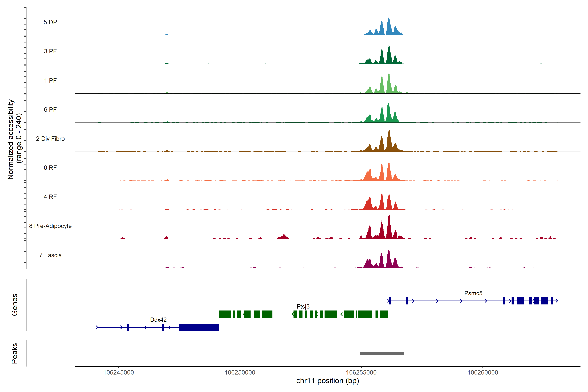Click the 7 Fascia track label
The width and height of the screenshot is (588, 392).
pos(50,255)
